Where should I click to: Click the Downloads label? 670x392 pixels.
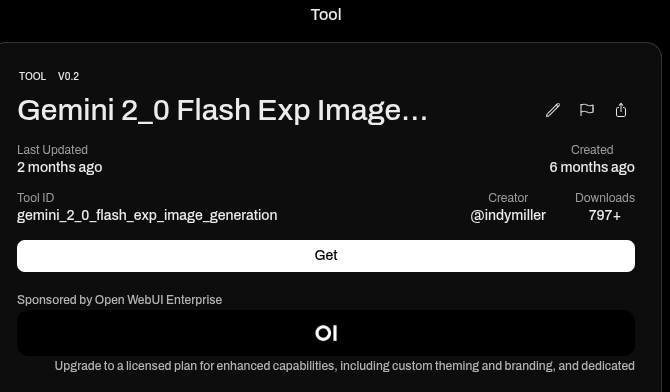pyautogui.click(x=605, y=198)
